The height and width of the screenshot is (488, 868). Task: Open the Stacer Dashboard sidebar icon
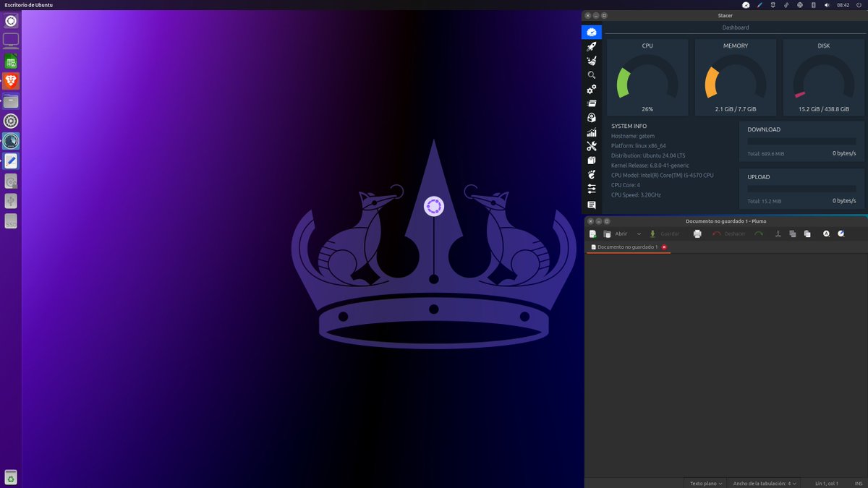pos(592,33)
